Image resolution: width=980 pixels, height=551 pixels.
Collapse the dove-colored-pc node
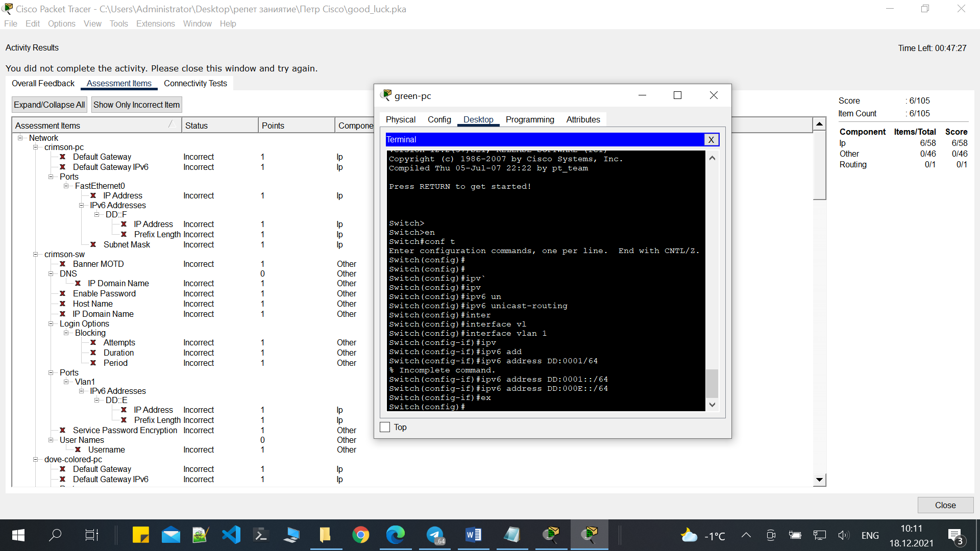pos(35,460)
